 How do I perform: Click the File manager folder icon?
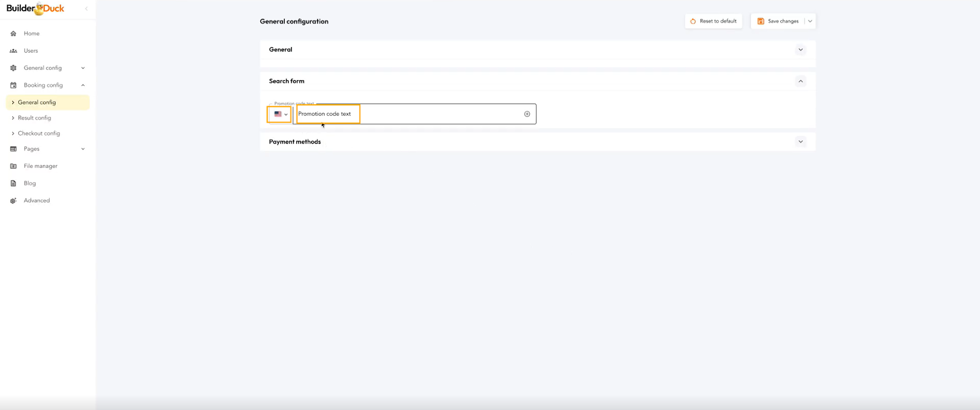point(13,166)
